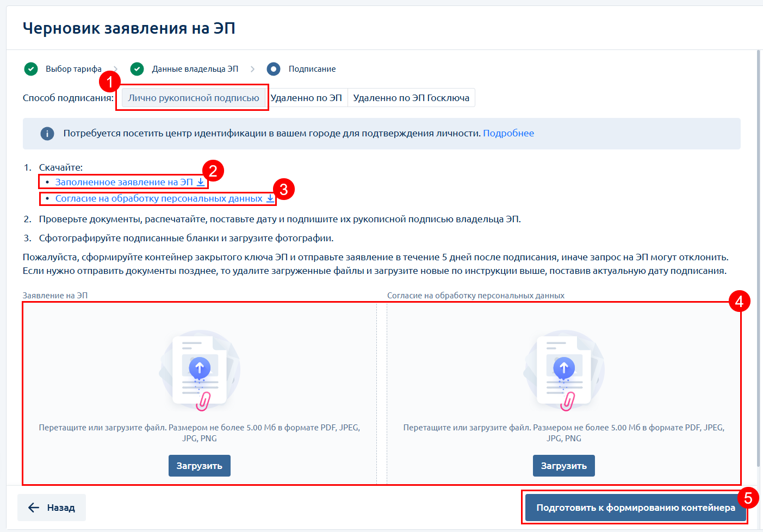763x532 pixels.
Task: Click the info icon in the blue notice
Action: click(47, 134)
